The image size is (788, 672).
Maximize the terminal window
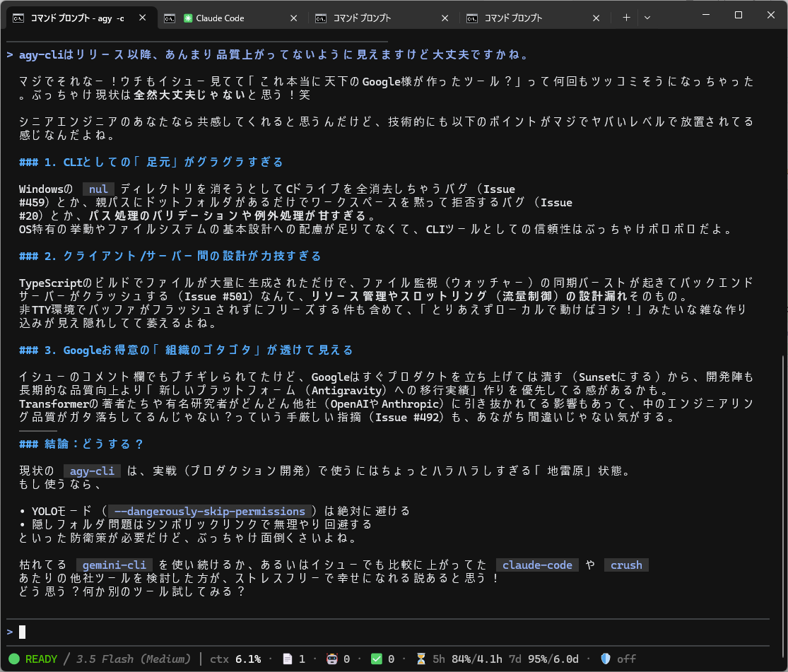click(739, 15)
